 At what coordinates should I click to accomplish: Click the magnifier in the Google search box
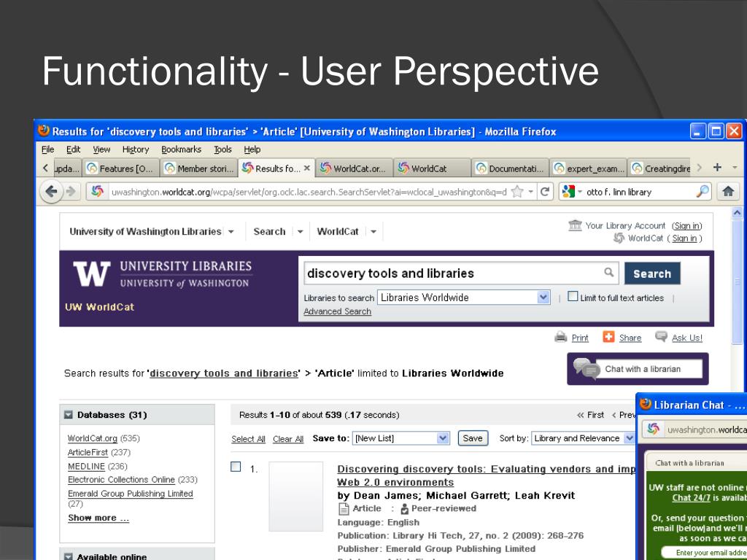click(703, 192)
